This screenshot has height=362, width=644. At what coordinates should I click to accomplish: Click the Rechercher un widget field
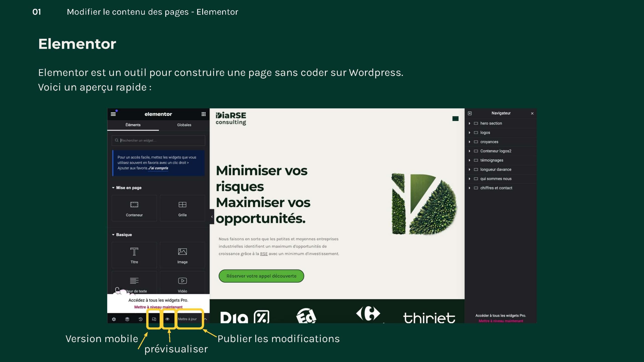(158, 141)
